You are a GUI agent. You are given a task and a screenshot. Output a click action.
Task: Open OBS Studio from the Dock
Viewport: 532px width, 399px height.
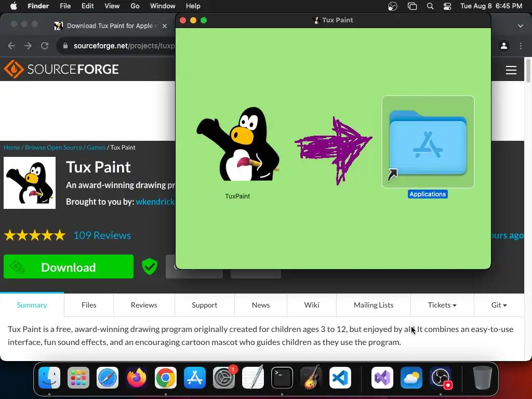click(x=441, y=378)
